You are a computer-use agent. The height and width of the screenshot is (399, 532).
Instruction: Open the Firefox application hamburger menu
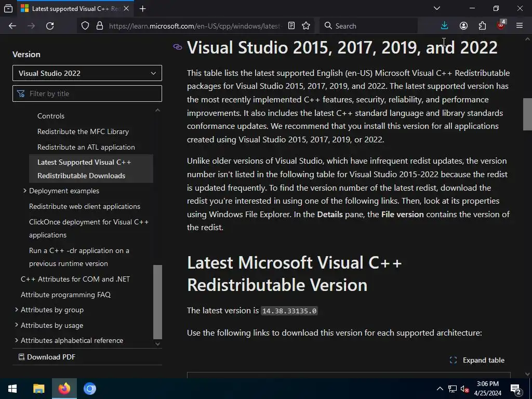pyautogui.click(x=520, y=26)
